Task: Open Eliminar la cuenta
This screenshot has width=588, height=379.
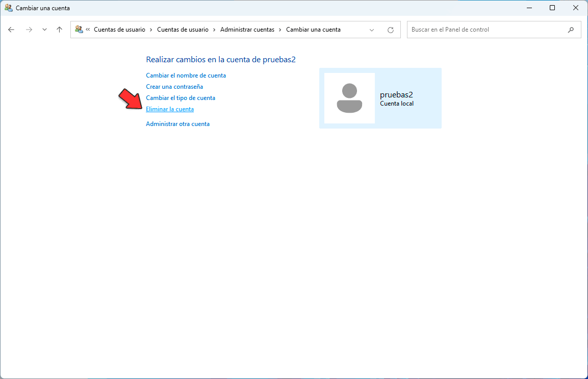Action: 170,109
